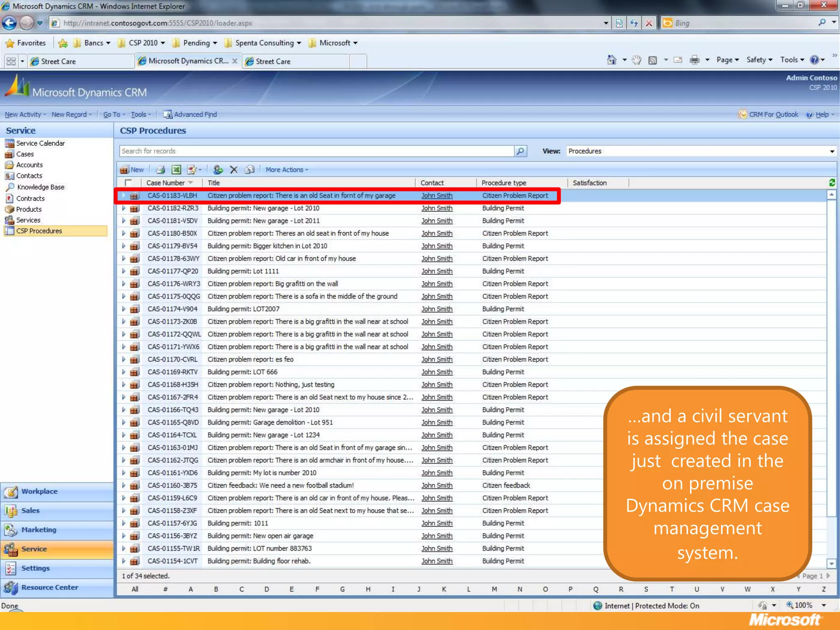840x630 pixels.
Task: Click the browser Home icon
Action: pos(612,60)
